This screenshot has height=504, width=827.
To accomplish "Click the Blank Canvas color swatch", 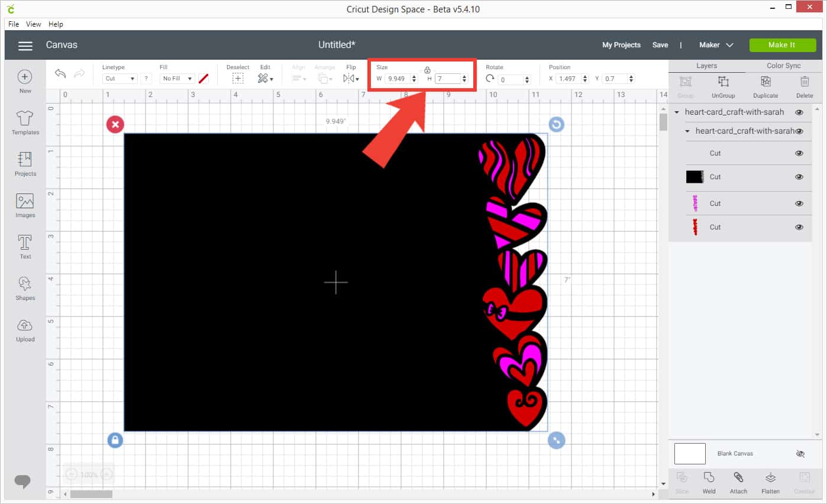I will [x=690, y=454].
